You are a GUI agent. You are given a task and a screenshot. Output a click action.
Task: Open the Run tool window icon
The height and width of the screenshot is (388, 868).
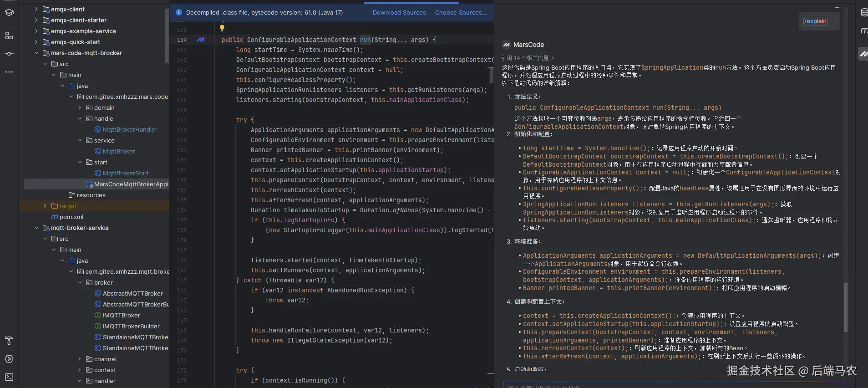[9, 359]
